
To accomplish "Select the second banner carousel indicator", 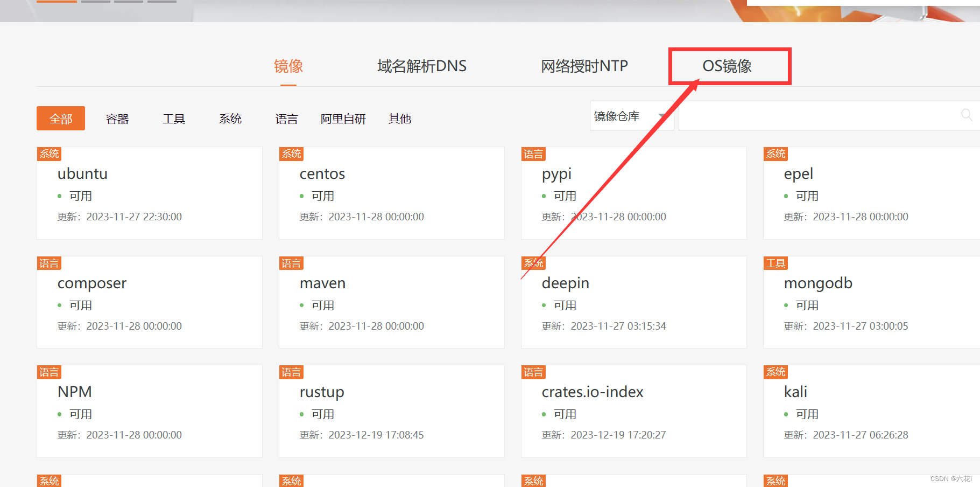I will tap(96, 1).
